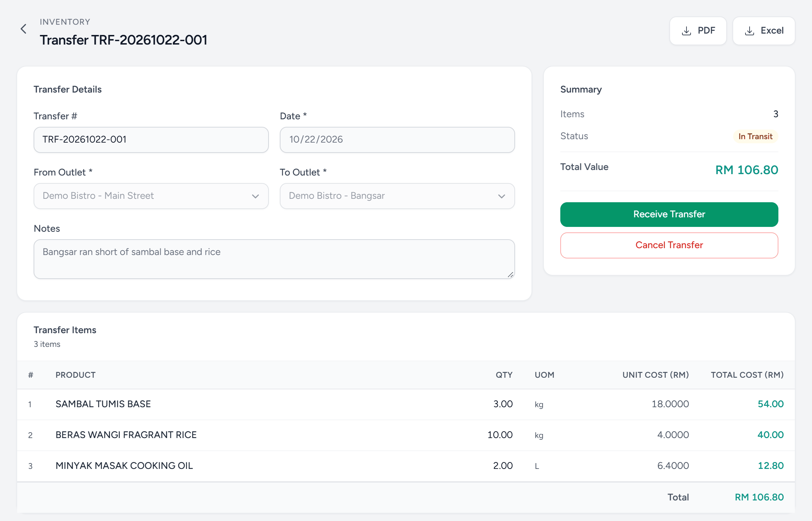The image size is (812, 521).
Task: Export the transfer to Excel
Action: click(x=764, y=31)
